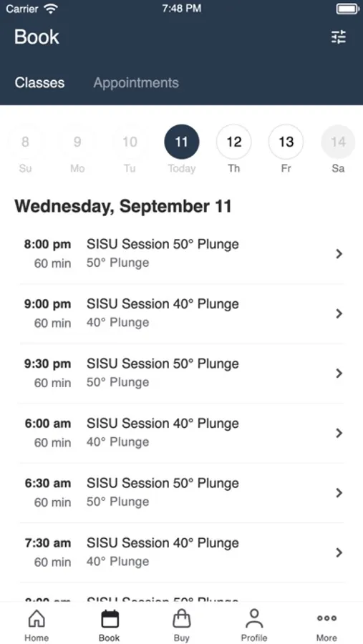This screenshot has height=644, width=363.
Task: Switch to the Appointments tab
Action: coord(136,82)
